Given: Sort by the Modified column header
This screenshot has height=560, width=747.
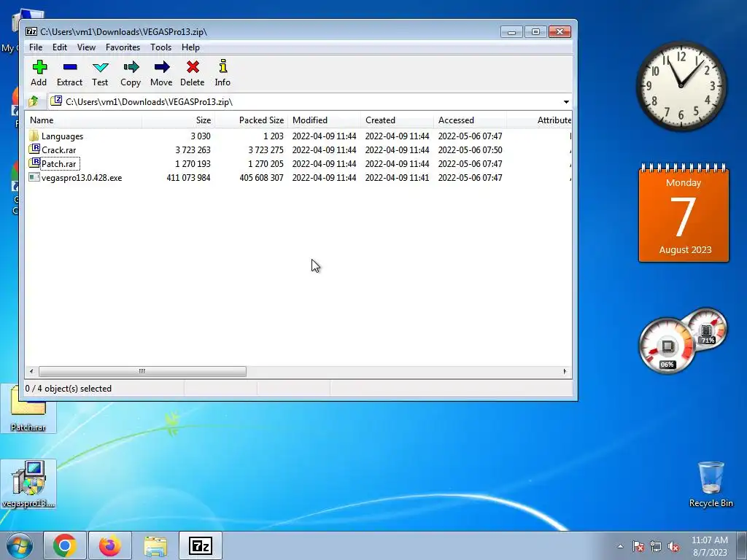Looking at the screenshot, I should 325,120.
